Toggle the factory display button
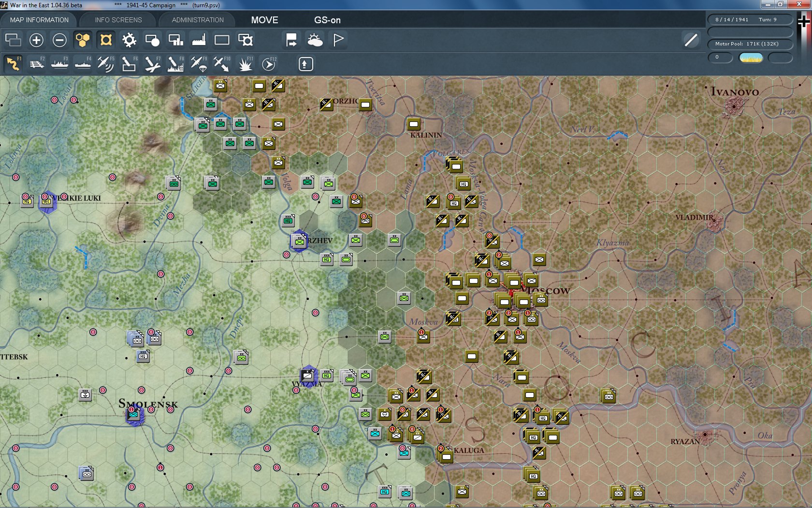Screen dimensions: 812x508 click(x=199, y=40)
